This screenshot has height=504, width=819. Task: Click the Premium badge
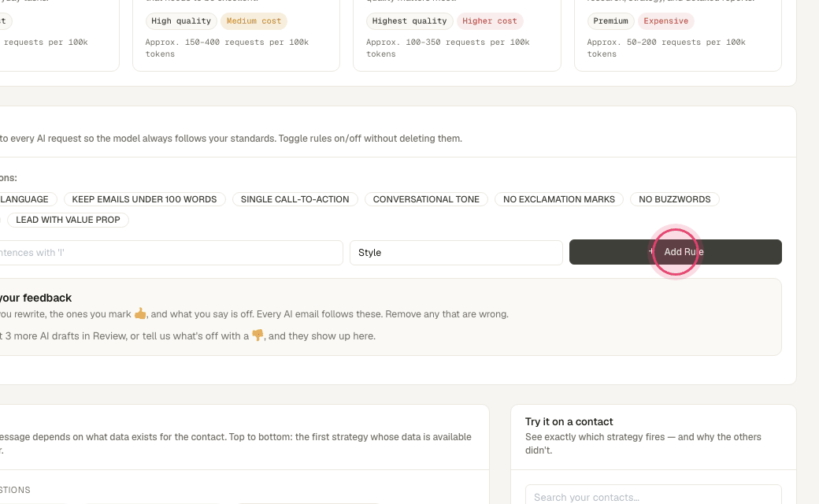pyautogui.click(x=610, y=21)
